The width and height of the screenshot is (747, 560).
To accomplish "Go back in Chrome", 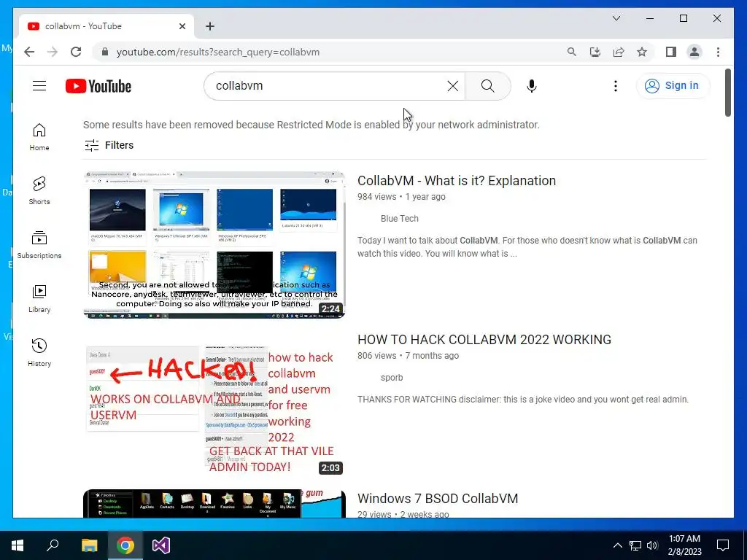I will tap(29, 52).
